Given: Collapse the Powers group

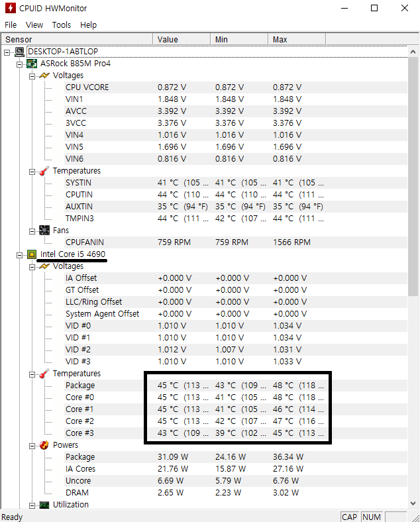Looking at the screenshot, I should click(x=32, y=446).
